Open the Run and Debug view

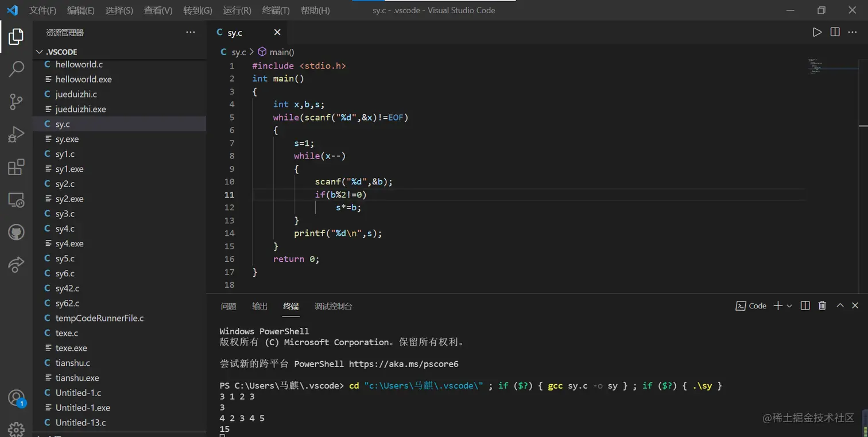tap(16, 134)
